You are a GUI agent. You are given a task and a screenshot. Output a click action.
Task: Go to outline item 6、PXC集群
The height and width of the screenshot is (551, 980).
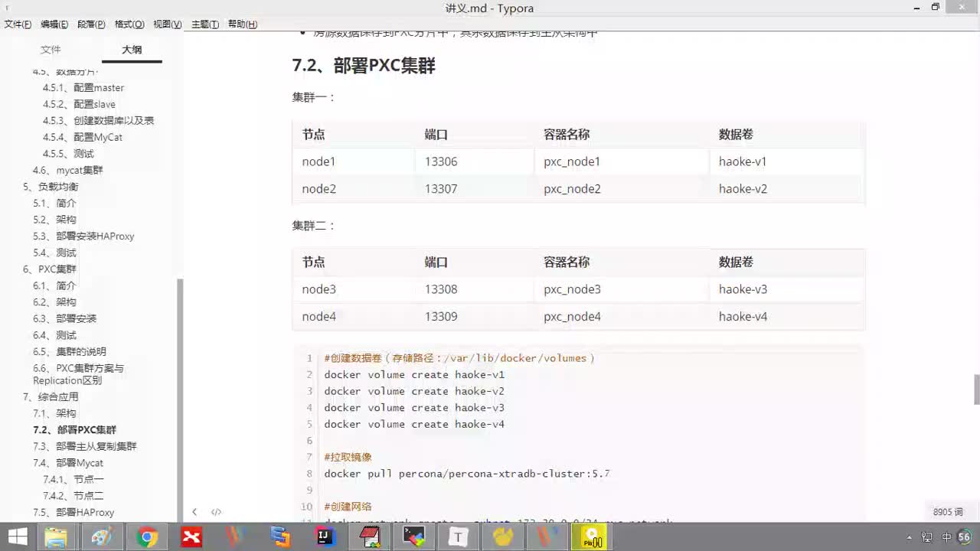click(50, 269)
